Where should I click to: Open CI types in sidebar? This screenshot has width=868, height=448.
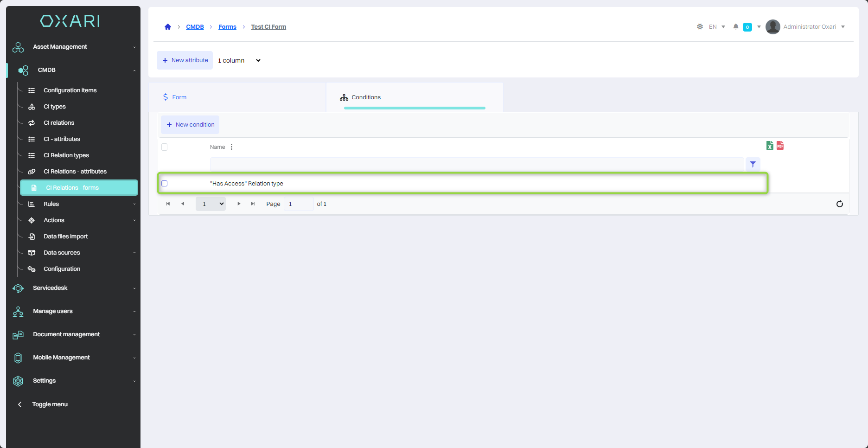tap(55, 107)
